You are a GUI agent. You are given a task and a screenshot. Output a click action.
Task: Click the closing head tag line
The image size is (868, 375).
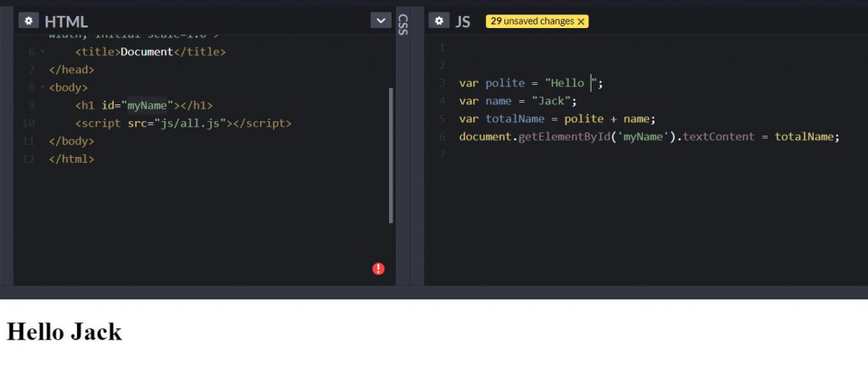71,70
